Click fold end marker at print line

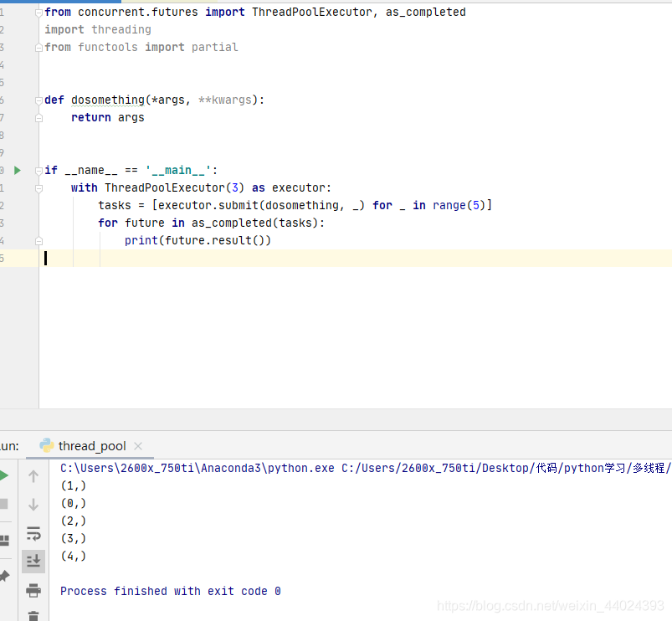coord(38,241)
